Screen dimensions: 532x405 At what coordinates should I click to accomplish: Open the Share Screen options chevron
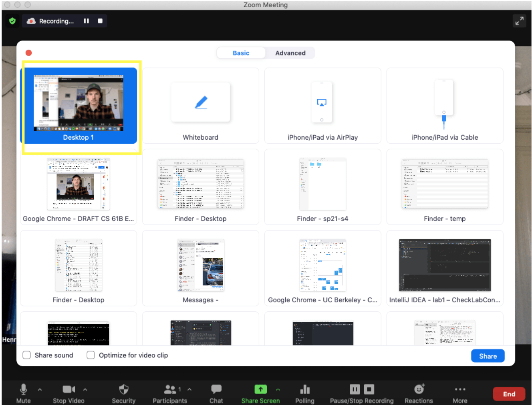278,389
